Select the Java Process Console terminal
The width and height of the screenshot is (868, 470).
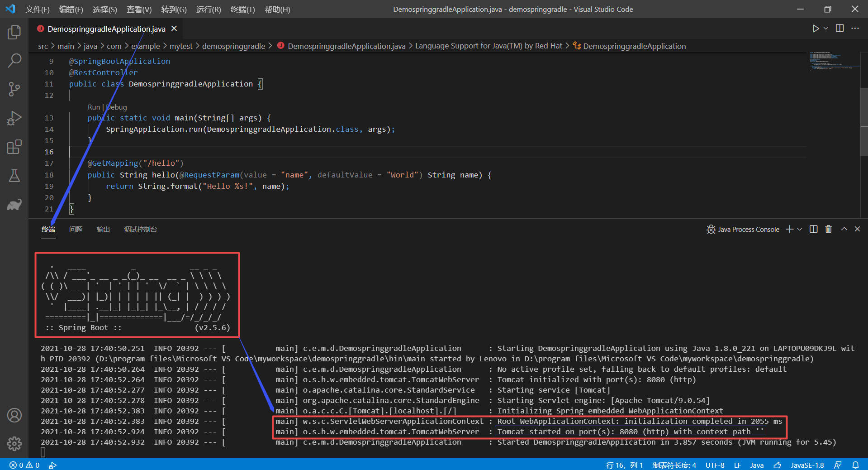pyautogui.click(x=743, y=230)
